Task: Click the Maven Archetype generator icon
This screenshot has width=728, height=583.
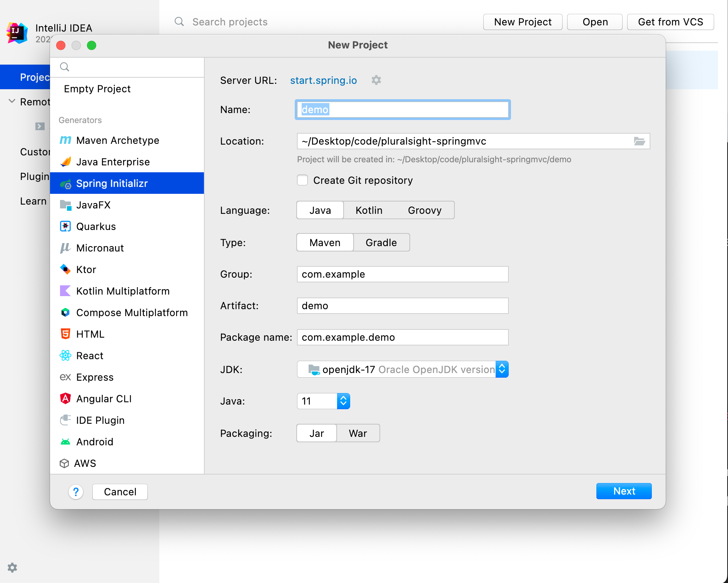Action: click(x=65, y=140)
